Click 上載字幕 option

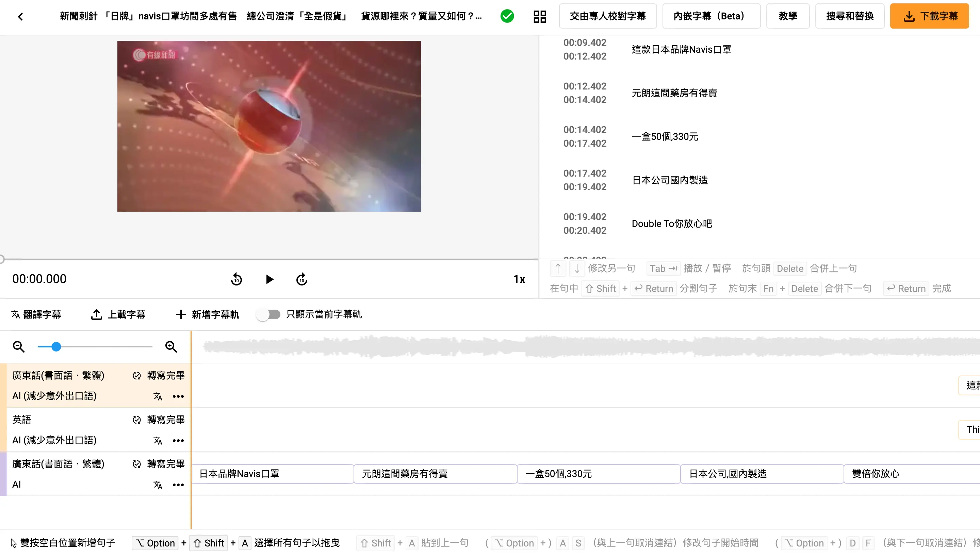click(118, 314)
